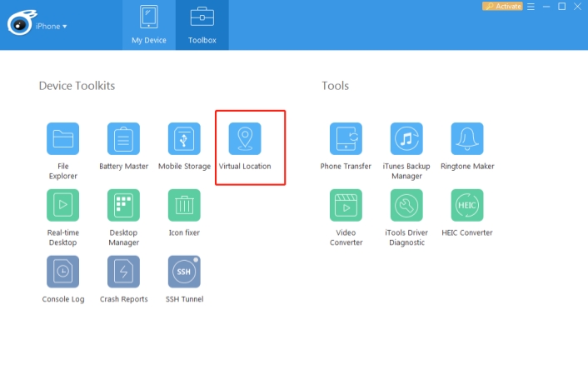
Task: Switch to My Device tab
Action: [x=149, y=25]
